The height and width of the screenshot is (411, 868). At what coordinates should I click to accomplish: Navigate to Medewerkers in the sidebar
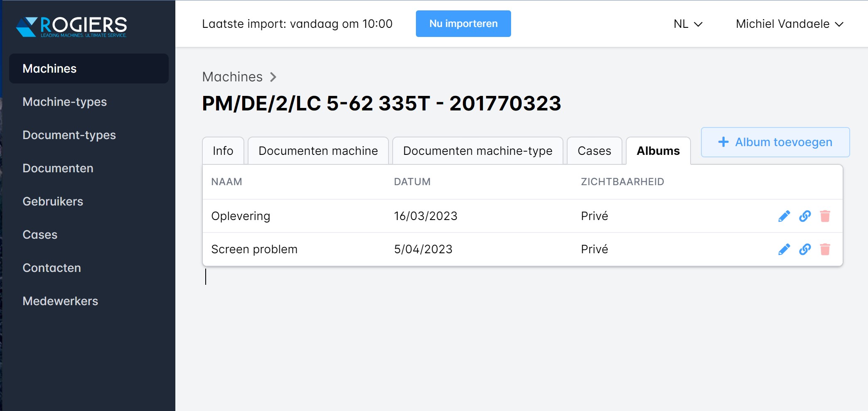point(60,301)
